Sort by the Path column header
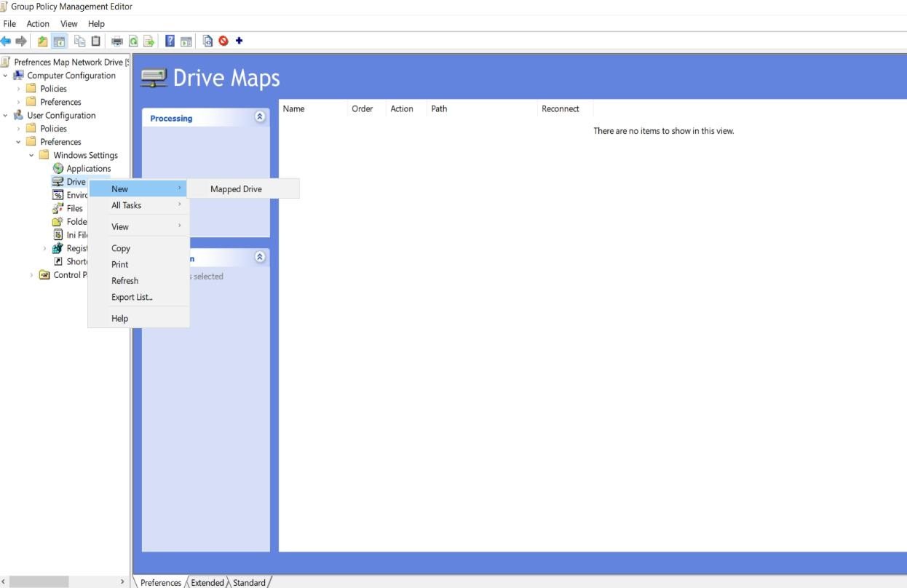Viewport: 907px width, 588px height. (x=483, y=108)
